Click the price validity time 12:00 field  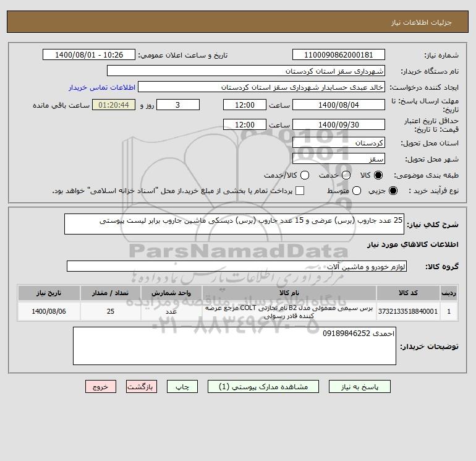[245, 124]
